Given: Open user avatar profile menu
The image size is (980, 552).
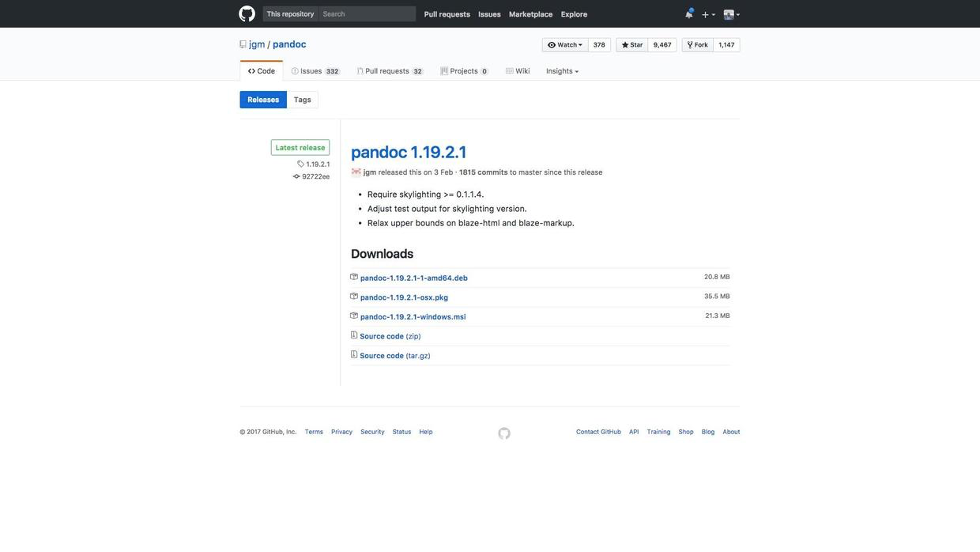Looking at the screenshot, I should [732, 14].
